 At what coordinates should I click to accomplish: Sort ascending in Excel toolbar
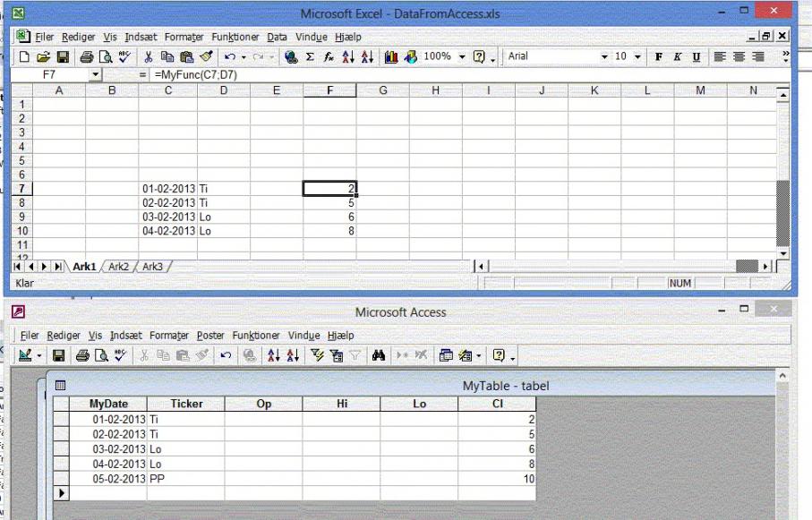pyautogui.click(x=348, y=57)
